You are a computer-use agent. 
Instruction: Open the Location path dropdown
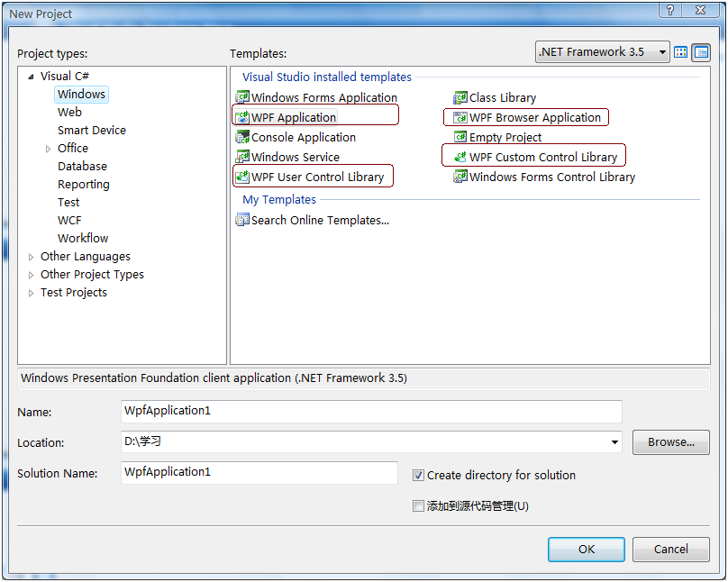pos(614,442)
